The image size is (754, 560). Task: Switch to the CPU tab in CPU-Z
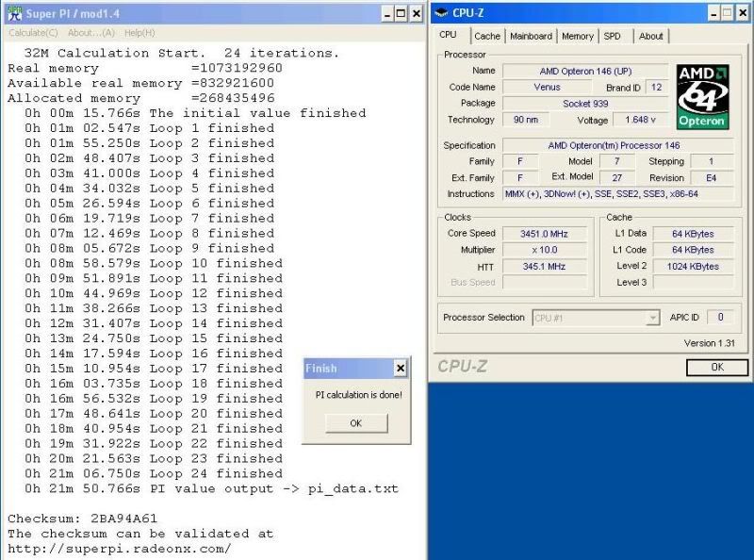448,35
